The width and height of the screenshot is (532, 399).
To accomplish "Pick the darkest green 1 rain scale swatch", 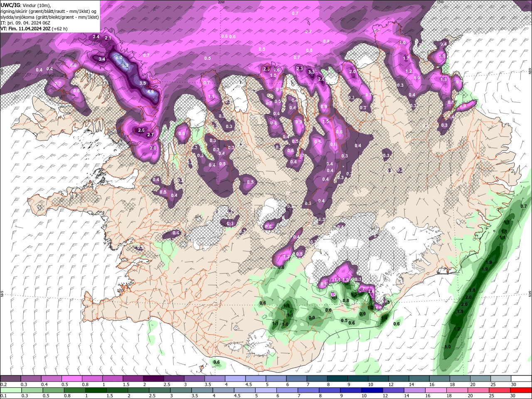I will pos(96,390).
